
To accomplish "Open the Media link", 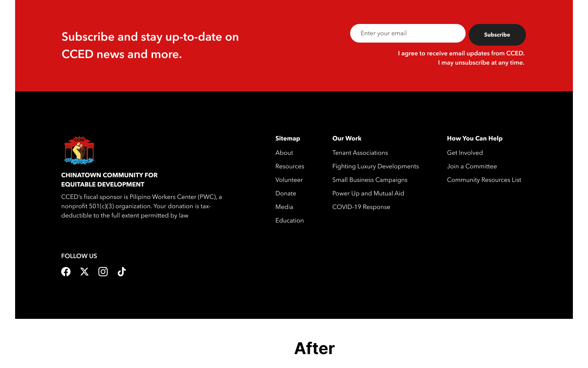I will [284, 207].
